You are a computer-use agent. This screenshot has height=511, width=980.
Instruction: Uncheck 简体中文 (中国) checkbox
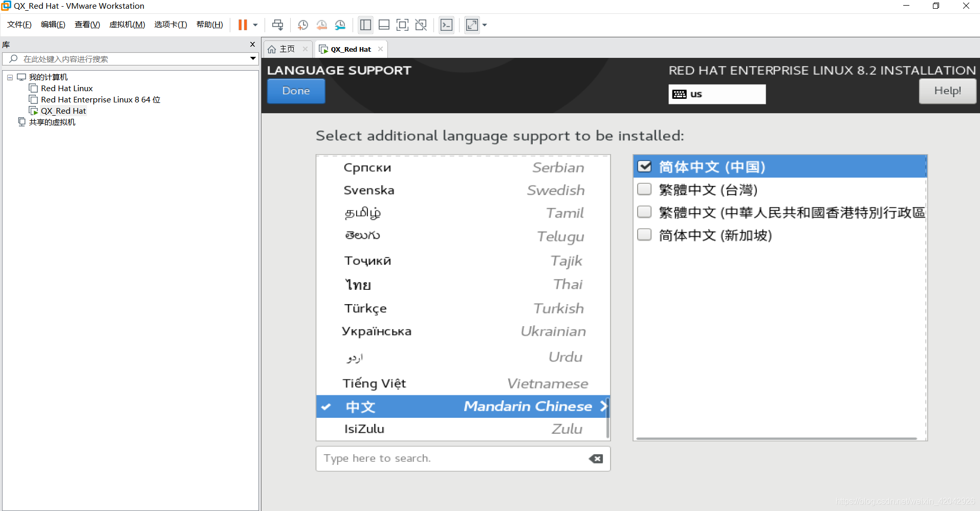[x=644, y=166]
